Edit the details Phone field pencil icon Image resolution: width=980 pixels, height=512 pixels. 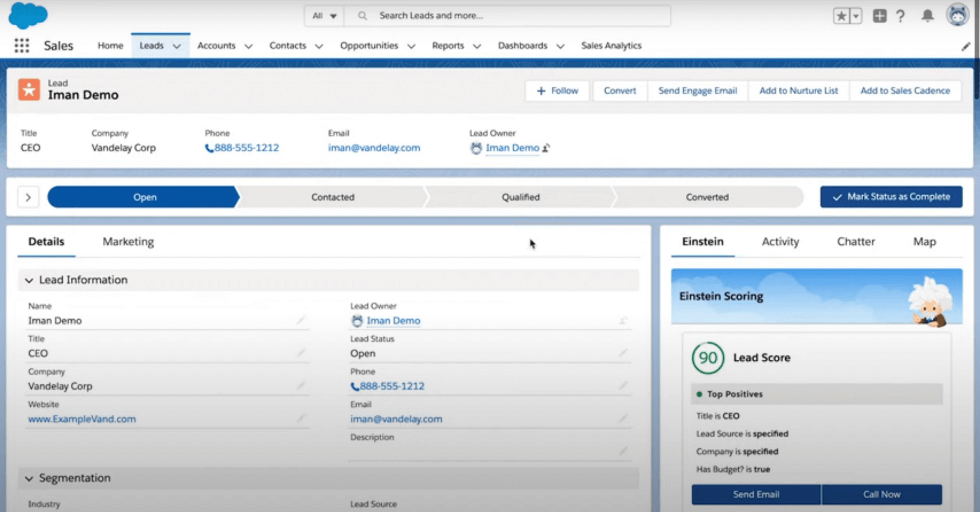coord(623,385)
